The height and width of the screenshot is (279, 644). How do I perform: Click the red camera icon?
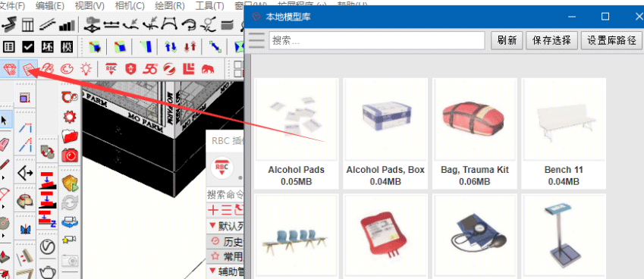[70, 155]
